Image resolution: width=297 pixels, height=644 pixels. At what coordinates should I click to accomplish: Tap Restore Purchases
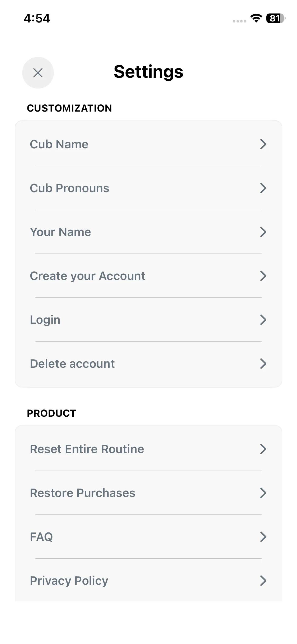(83, 493)
